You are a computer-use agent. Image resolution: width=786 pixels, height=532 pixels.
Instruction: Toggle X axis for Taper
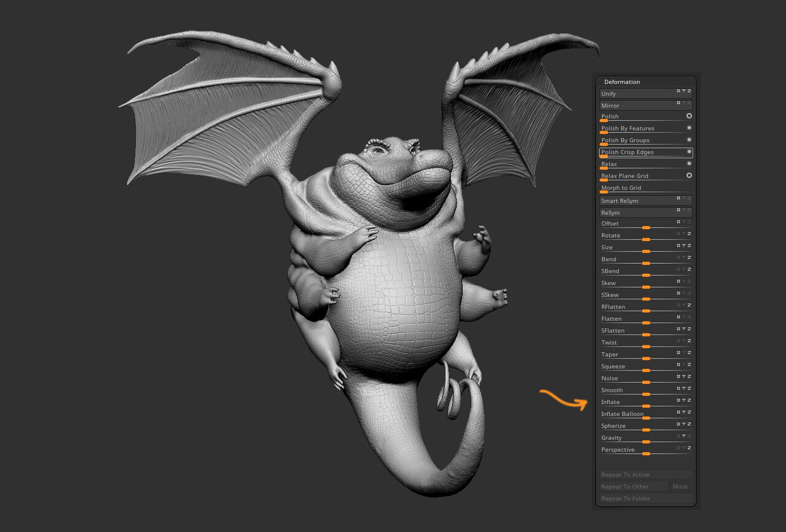679,353
